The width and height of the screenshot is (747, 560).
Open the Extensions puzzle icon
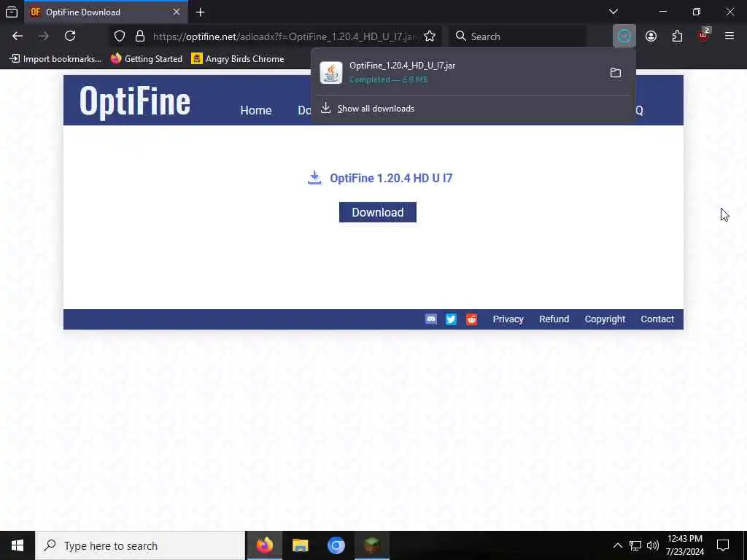tap(677, 36)
